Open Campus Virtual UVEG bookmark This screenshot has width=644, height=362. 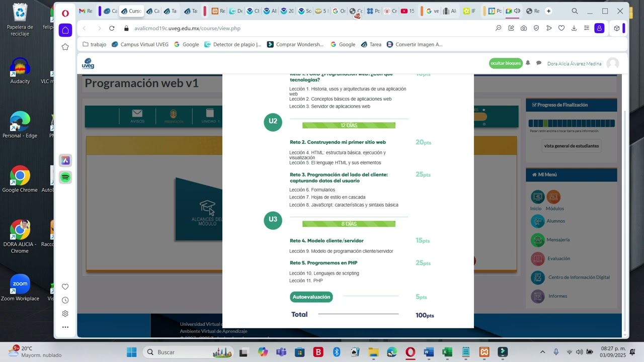coord(140,44)
